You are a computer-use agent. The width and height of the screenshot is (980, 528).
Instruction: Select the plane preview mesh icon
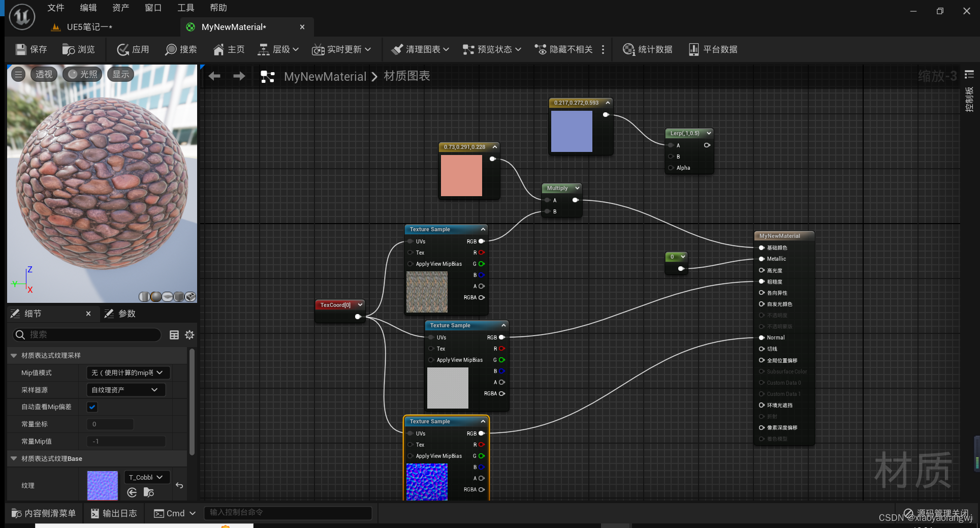pos(168,296)
